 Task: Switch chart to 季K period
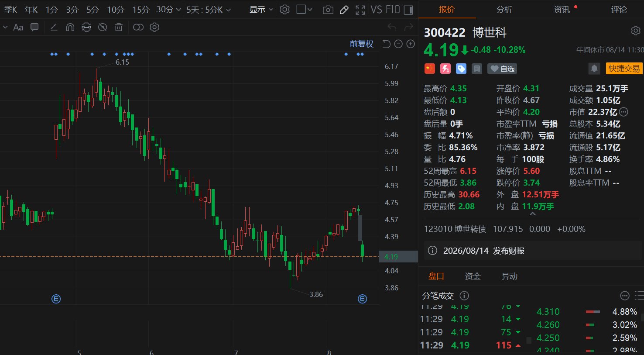click(x=10, y=10)
